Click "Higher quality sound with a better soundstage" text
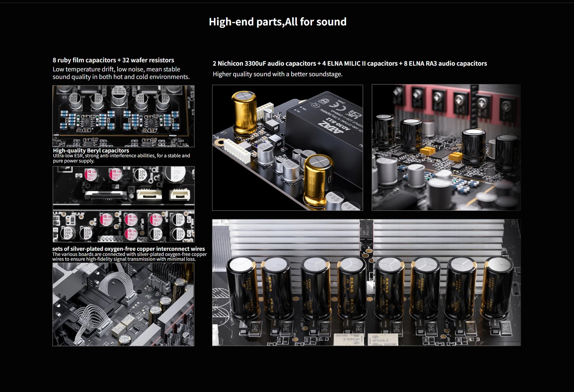The image size is (574, 392). coord(277,74)
